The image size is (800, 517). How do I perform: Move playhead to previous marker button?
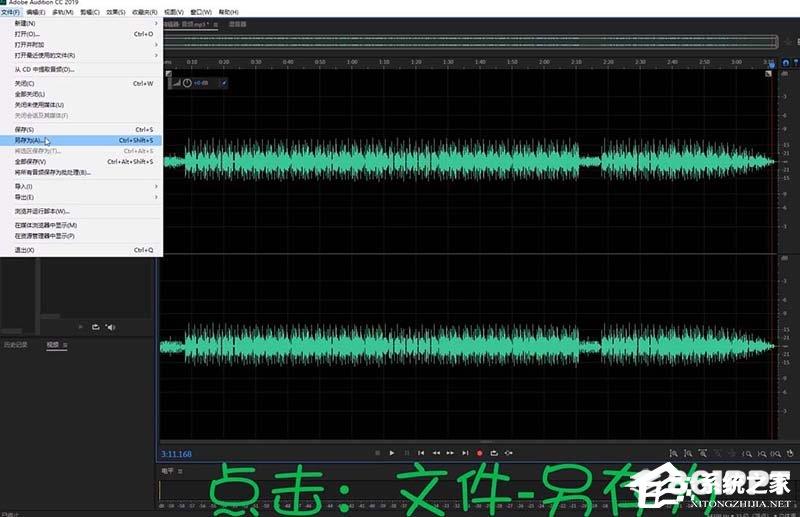click(x=421, y=453)
